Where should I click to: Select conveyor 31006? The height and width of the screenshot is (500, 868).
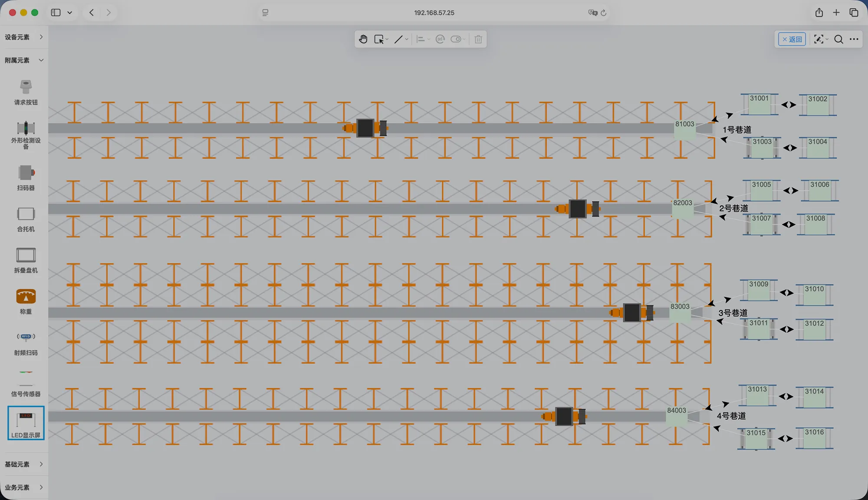click(x=820, y=191)
